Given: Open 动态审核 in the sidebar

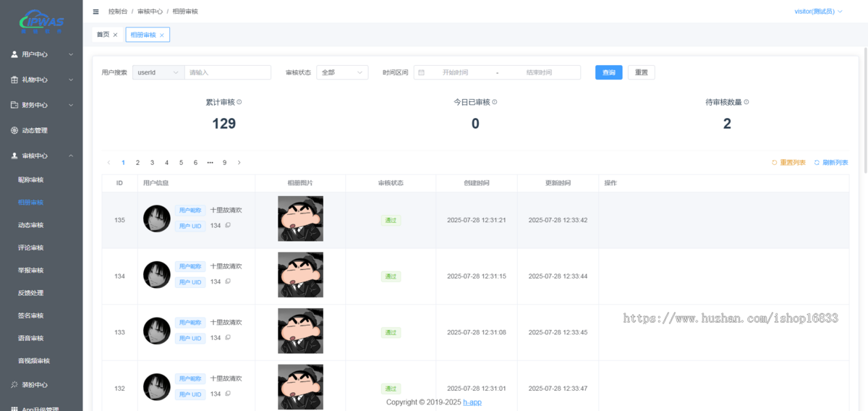Looking at the screenshot, I should (31, 225).
